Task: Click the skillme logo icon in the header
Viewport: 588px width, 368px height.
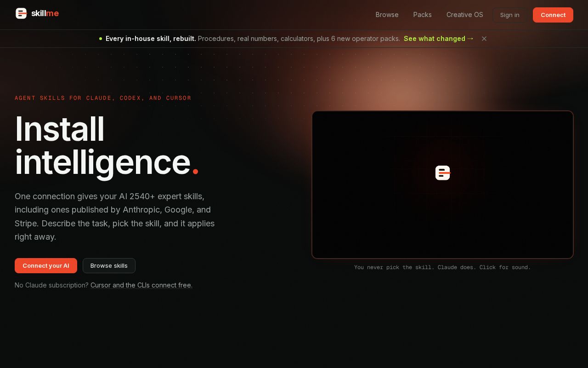Action: tap(21, 13)
